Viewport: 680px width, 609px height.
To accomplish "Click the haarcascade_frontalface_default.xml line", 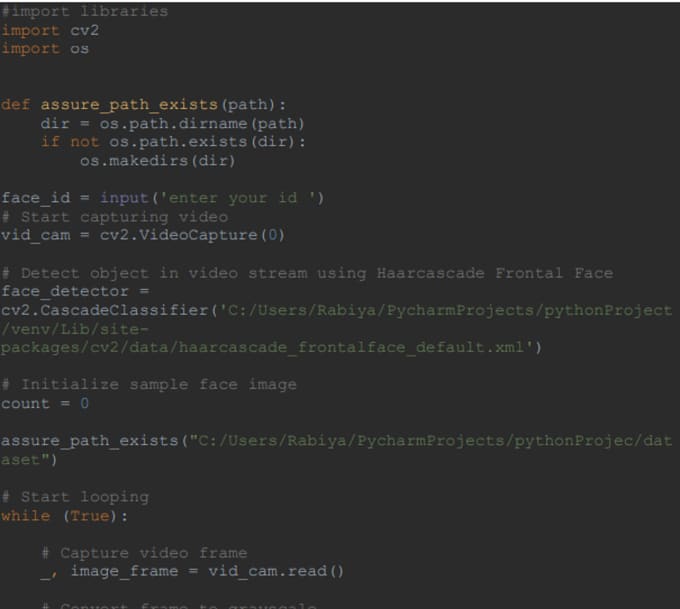I will coord(271,348).
